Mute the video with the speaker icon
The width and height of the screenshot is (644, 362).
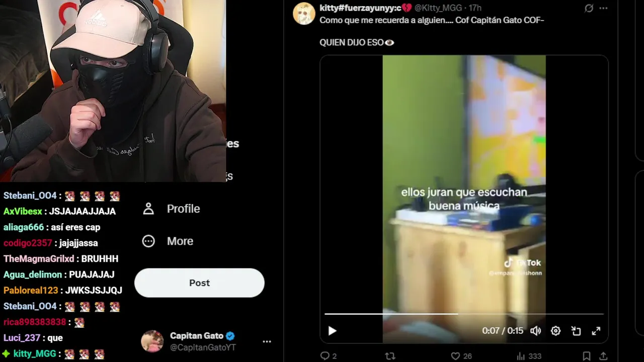pos(535,331)
